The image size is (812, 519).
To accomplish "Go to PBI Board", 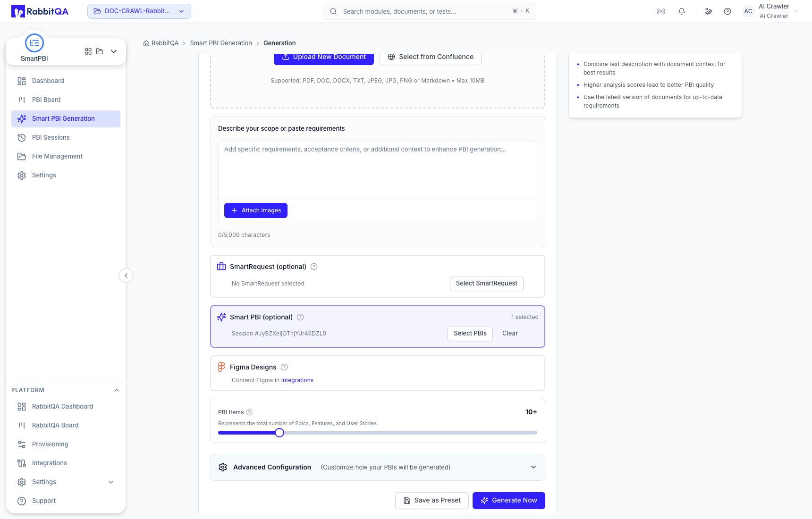I will click(x=66, y=100).
